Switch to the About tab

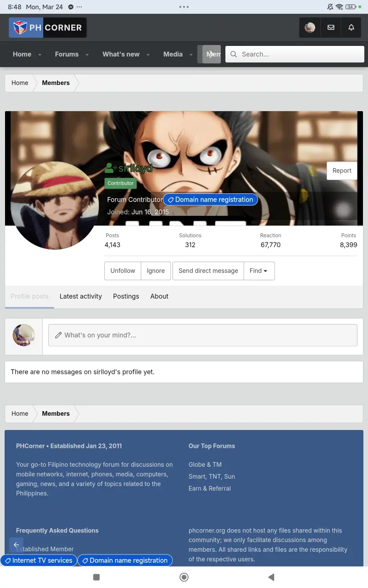(159, 296)
